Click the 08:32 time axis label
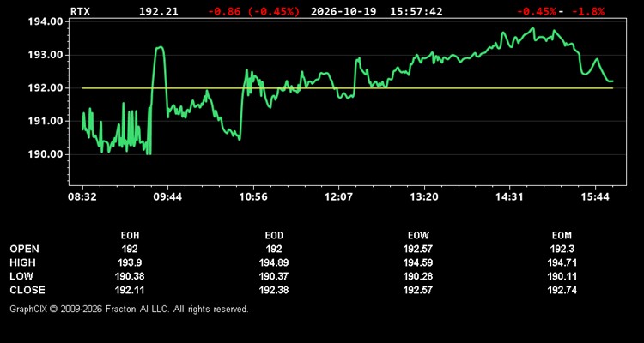Viewport: 644px width, 343px height. pos(82,197)
